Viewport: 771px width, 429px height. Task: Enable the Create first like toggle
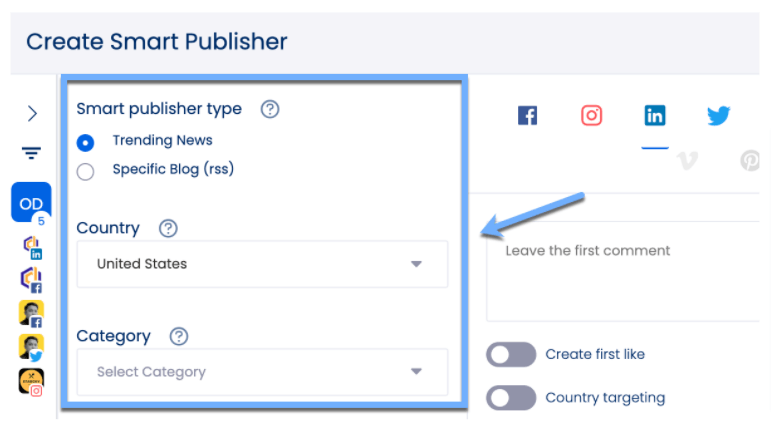(x=511, y=355)
